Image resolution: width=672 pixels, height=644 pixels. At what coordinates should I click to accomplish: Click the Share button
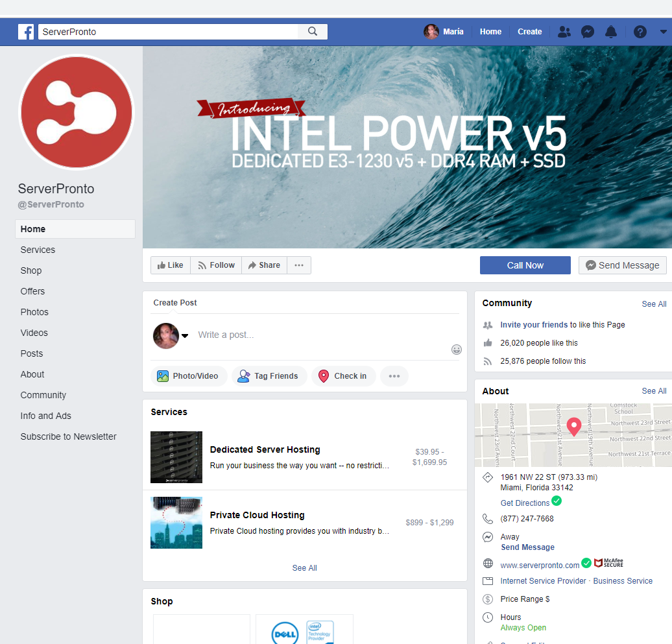coord(265,265)
